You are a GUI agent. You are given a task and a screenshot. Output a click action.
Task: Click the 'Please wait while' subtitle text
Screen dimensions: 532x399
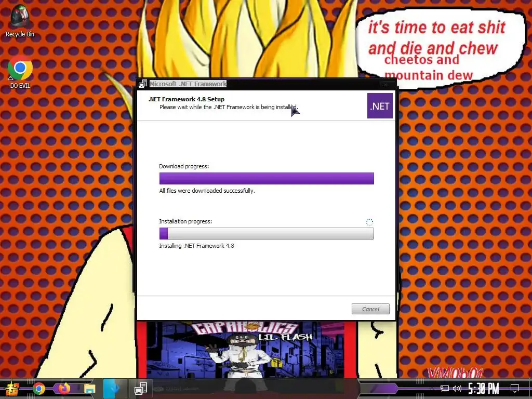pyautogui.click(x=229, y=107)
